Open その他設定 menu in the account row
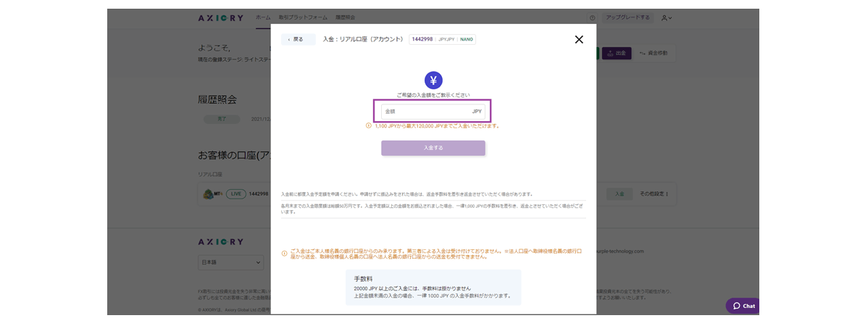This screenshot has height=326, width=868. coord(654,193)
